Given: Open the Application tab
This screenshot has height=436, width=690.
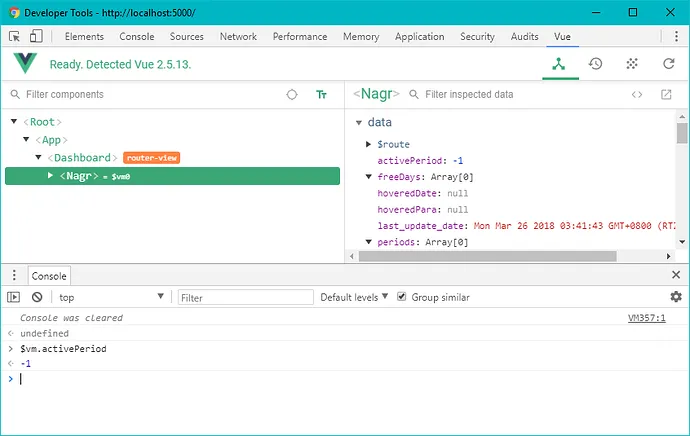Looking at the screenshot, I should tap(419, 37).
